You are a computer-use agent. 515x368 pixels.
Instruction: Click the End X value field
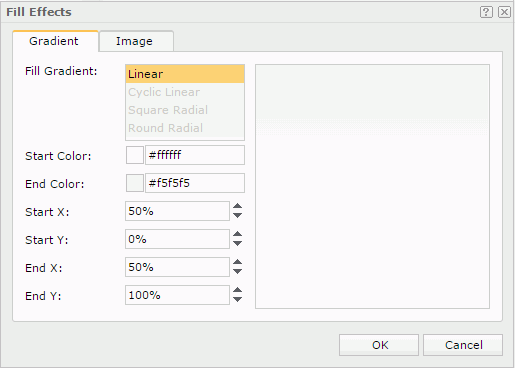point(177,267)
